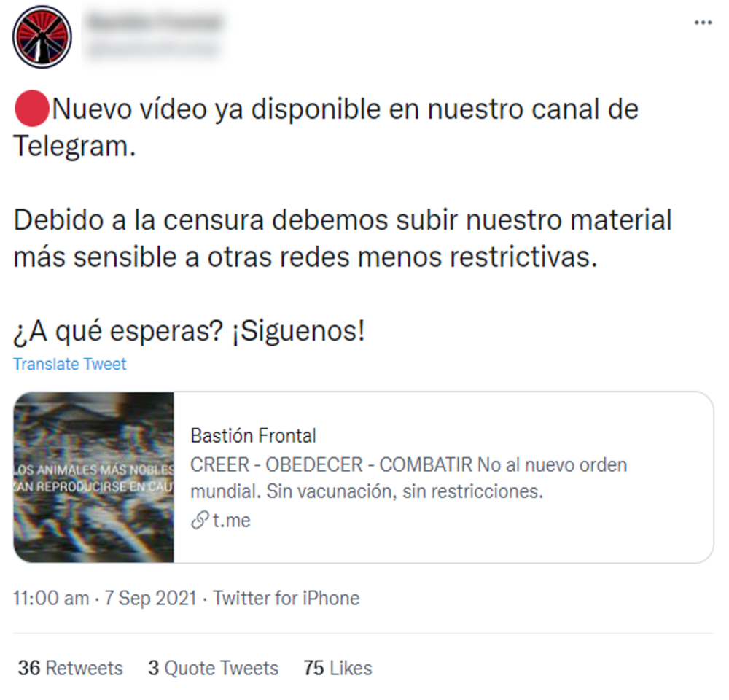View the 3 Quote Tweets list
Image resolution: width=729 pixels, height=700 pixels.
[213, 668]
